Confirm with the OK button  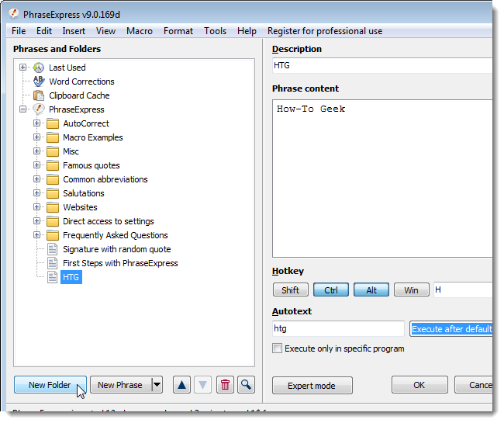click(x=419, y=385)
